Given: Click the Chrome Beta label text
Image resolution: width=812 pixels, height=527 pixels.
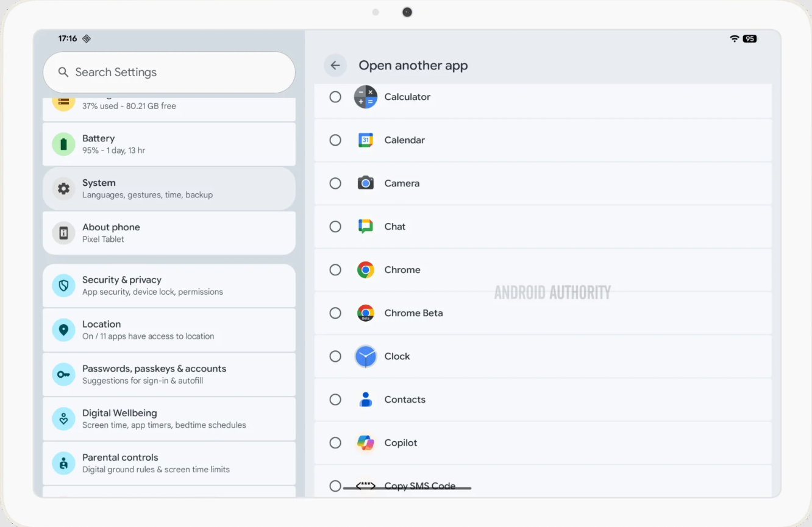Looking at the screenshot, I should point(413,313).
